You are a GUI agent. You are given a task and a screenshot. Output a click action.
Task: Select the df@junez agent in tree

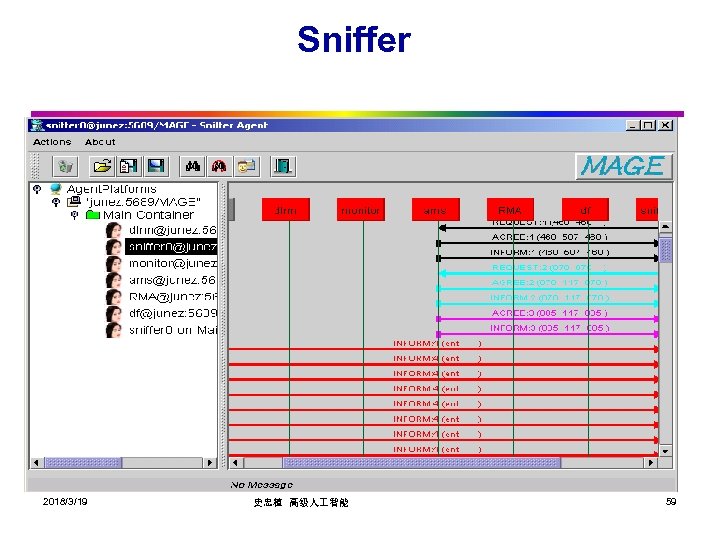pyautogui.click(x=173, y=314)
